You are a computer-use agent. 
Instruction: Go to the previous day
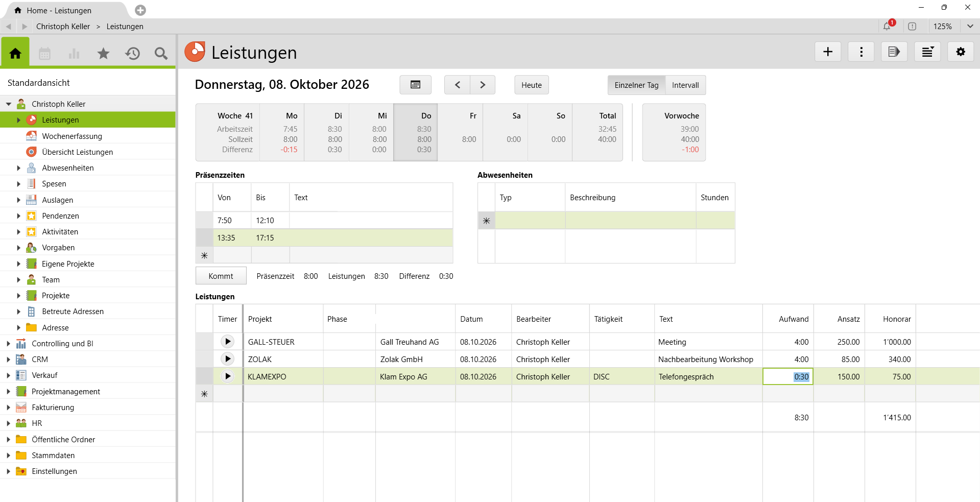tap(457, 85)
